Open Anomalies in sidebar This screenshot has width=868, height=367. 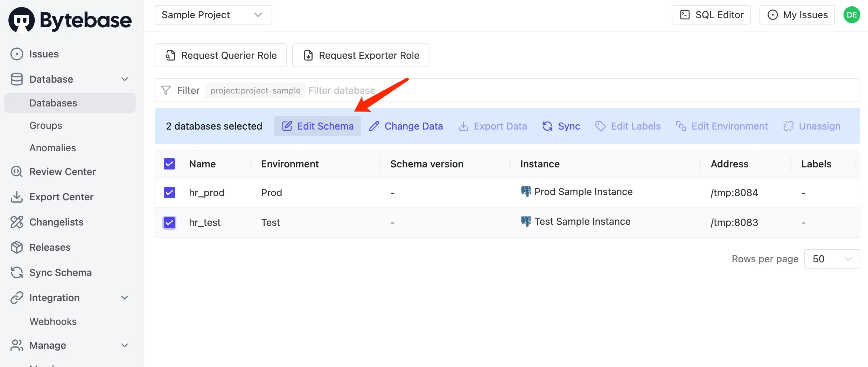click(53, 148)
